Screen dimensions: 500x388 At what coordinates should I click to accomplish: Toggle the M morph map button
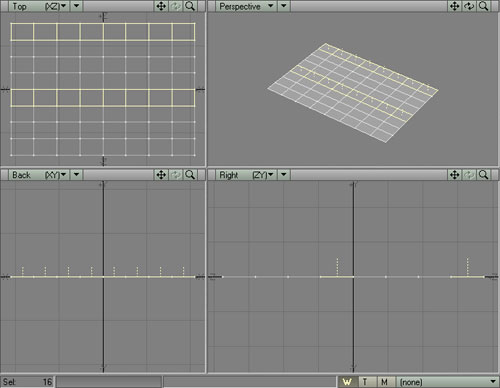point(385,382)
